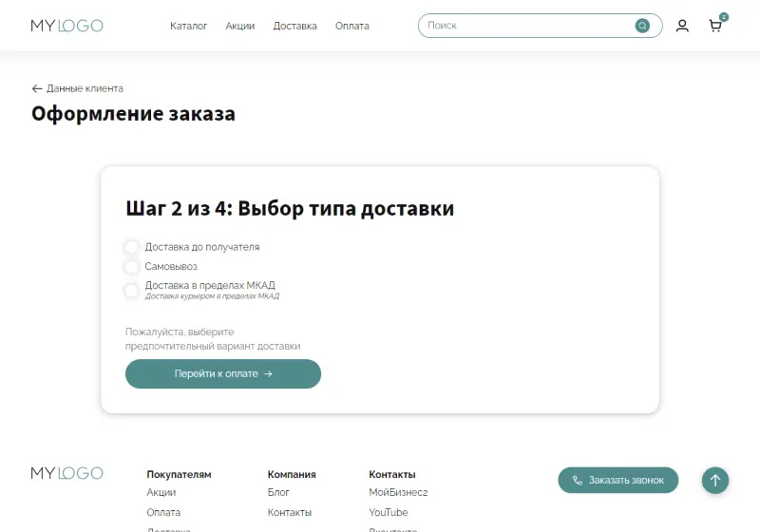Open the 'Блог' footer link
The image size is (760, 532).
(x=278, y=492)
